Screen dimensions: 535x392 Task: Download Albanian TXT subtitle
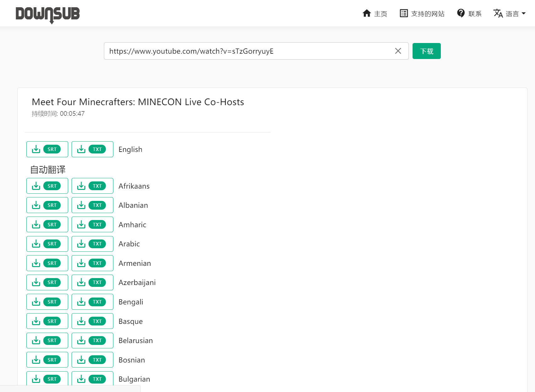(x=92, y=205)
